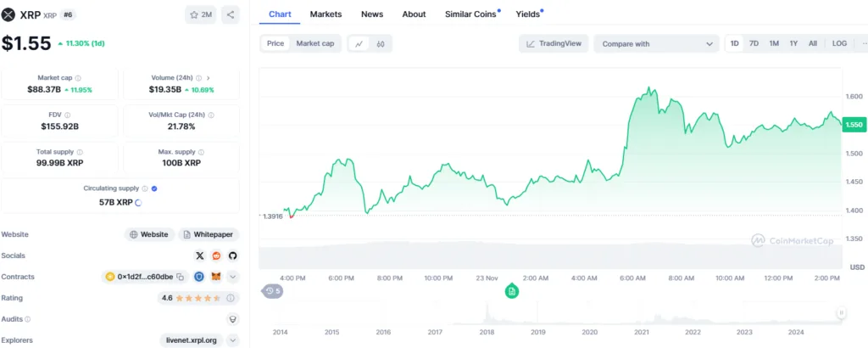Show Circulating supply info icon
The height and width of the screenshot is (348, 868).
145,188
